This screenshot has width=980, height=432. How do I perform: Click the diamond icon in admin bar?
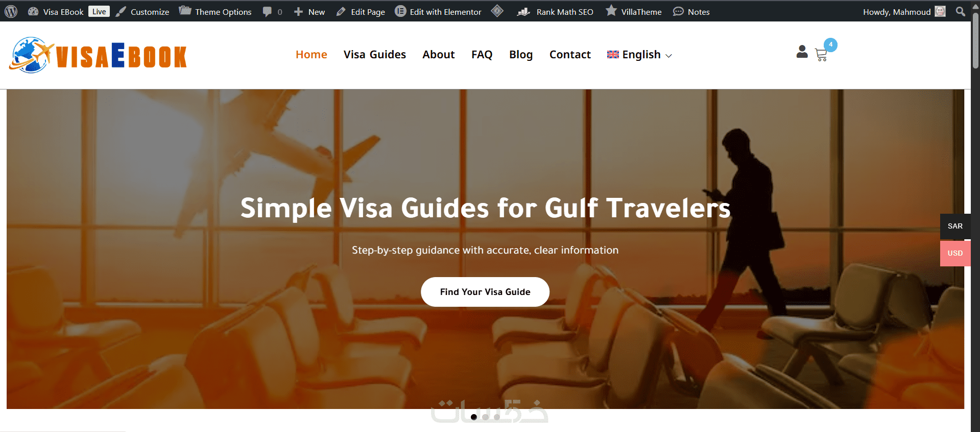497,11
